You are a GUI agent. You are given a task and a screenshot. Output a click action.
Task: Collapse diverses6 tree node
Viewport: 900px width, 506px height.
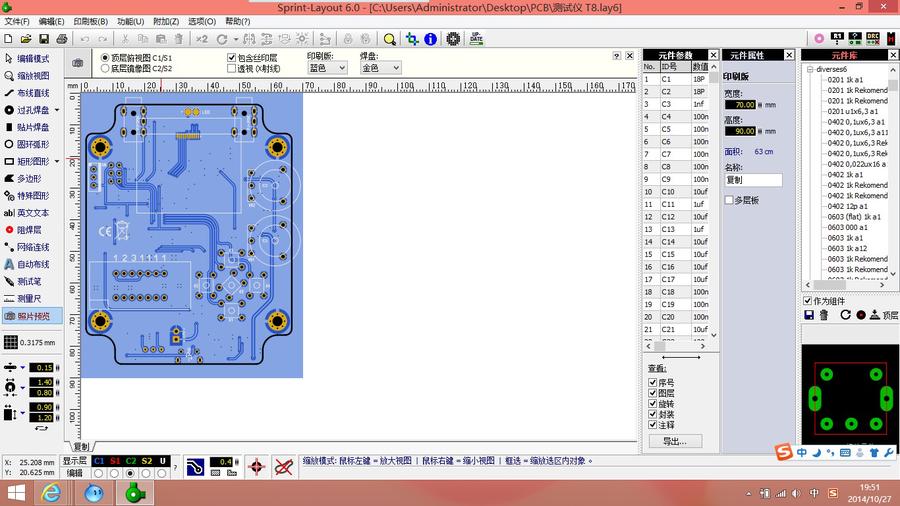(810, 69)
